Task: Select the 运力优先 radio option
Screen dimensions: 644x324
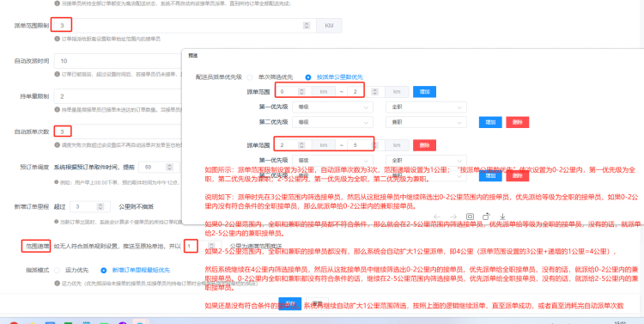Action: point(57,270)
